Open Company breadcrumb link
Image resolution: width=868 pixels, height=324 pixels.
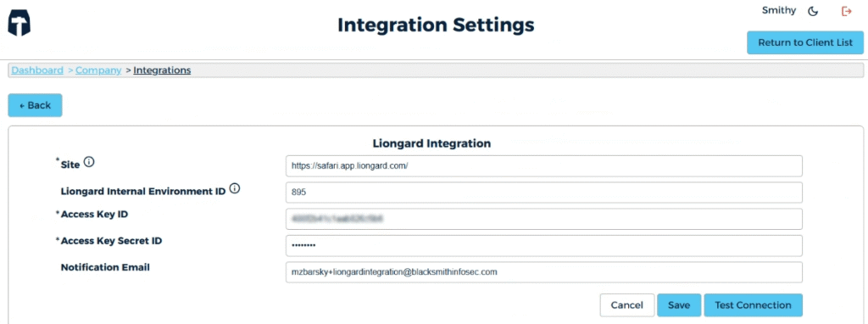pyautogui.click(x=98, y=70)
